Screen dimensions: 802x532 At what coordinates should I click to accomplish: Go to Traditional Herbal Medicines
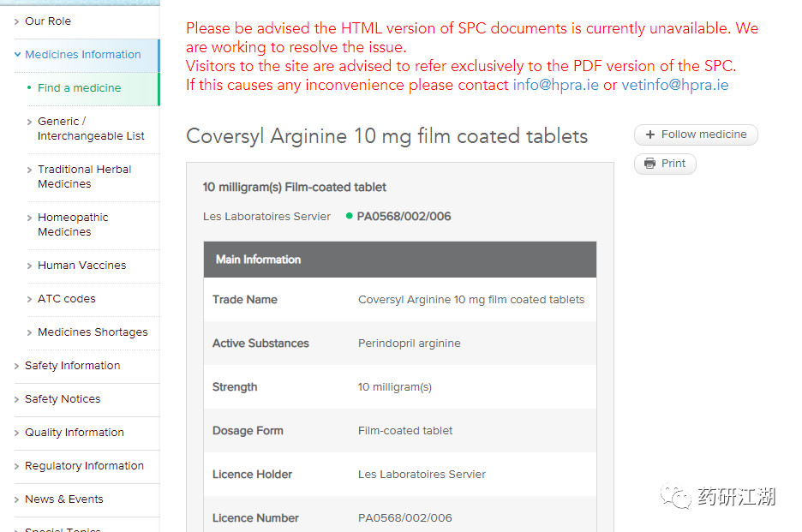click(x=84, y=176)
